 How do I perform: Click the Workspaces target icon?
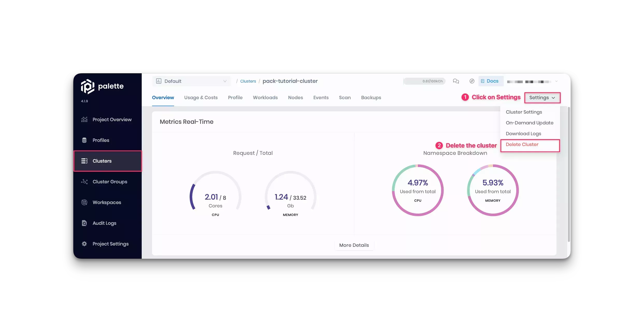pyautogui.click(x=84, y=202)
